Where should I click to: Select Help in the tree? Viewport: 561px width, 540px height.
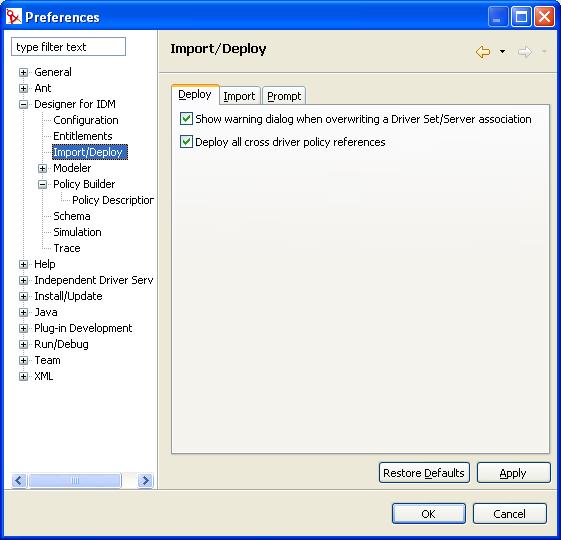45,264
